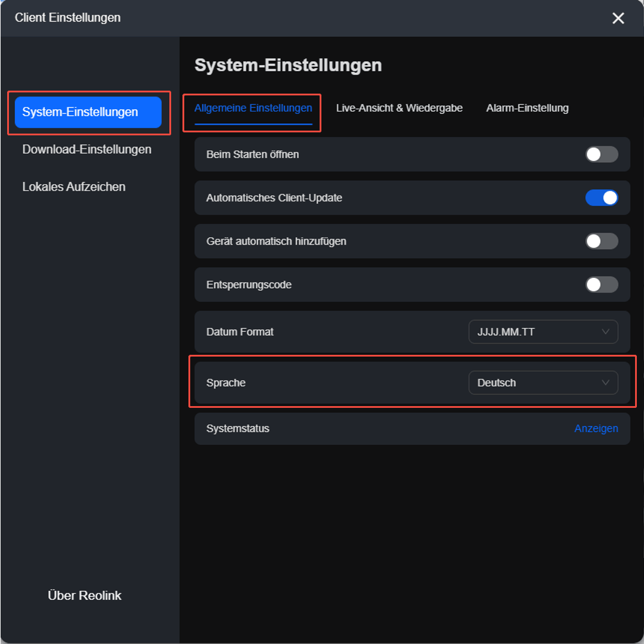Viewport: 644px width, 644px height.
Task: Disable Automatisches Client-Update toggle
Action: click(602, 198)
